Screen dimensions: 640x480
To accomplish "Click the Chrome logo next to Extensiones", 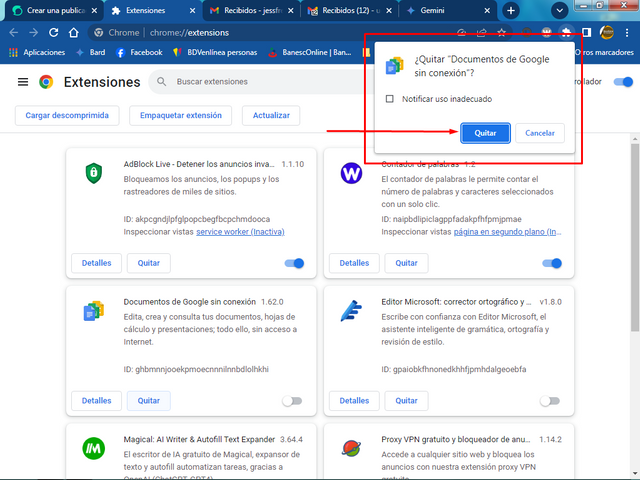I will pyautogui.click(x=46, y=82).
